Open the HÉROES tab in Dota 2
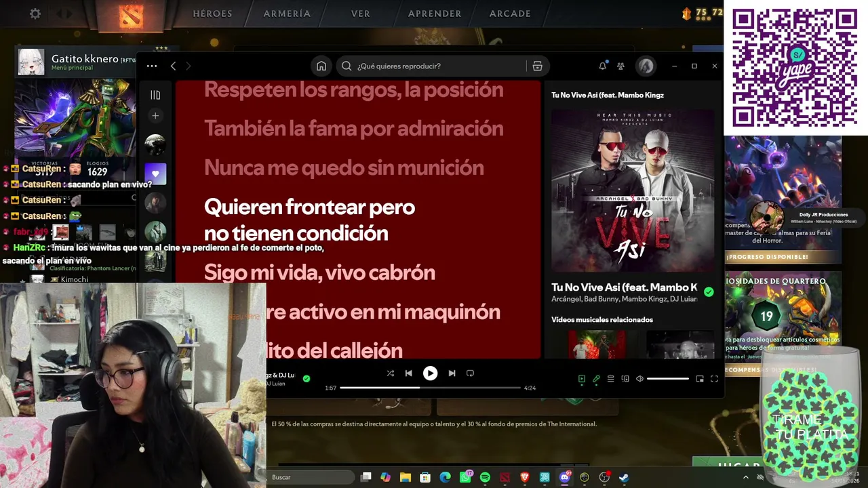 coord(212,14)
